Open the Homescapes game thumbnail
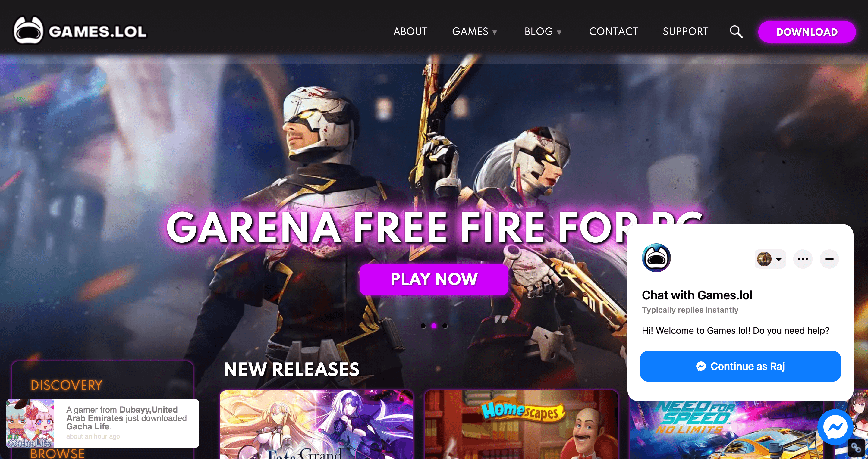 [521, 424]
